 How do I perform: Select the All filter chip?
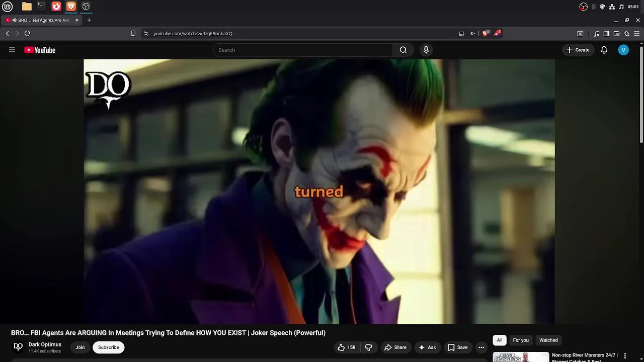click(x=500, y=340)
